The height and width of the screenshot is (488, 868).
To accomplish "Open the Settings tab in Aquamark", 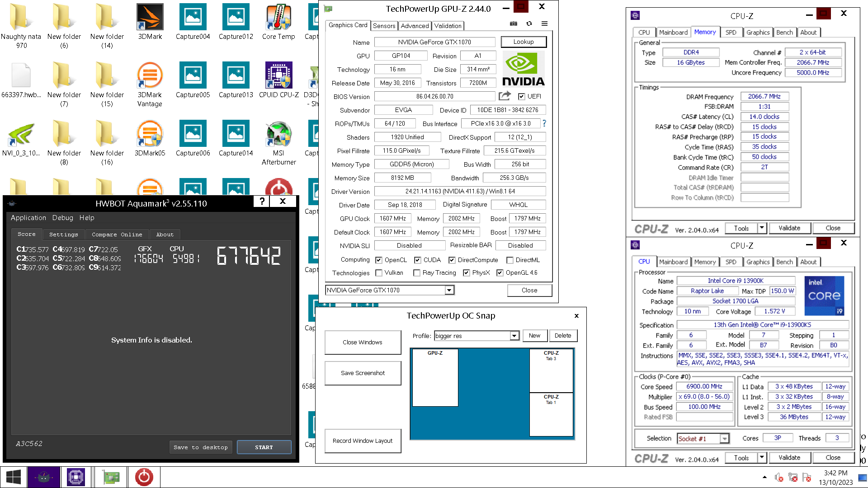I will click(64, 235).
